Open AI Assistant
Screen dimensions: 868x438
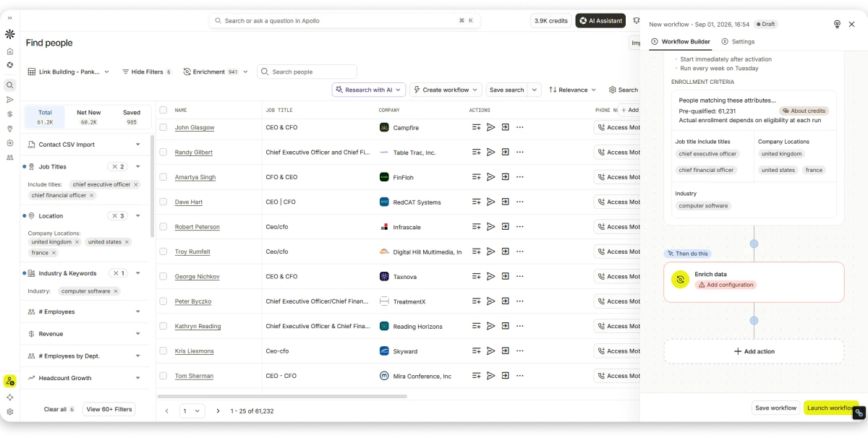pyautogui.click(x=600, y=21)
